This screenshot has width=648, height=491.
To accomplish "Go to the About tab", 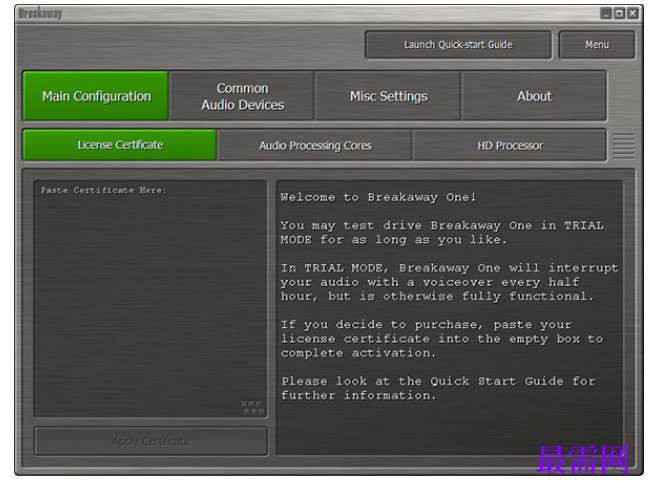I will pos(534,96).
